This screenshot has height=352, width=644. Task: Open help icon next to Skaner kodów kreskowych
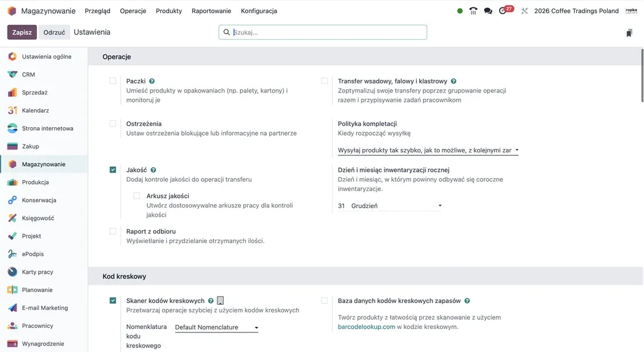210,301
